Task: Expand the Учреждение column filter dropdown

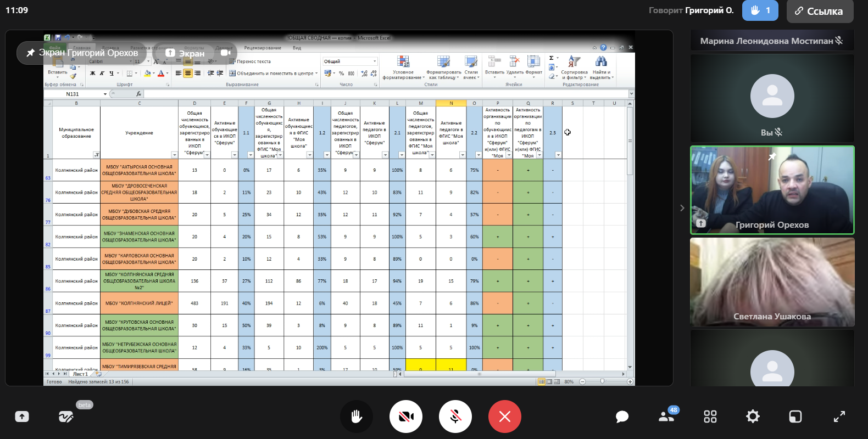Action: click(175, 155)
